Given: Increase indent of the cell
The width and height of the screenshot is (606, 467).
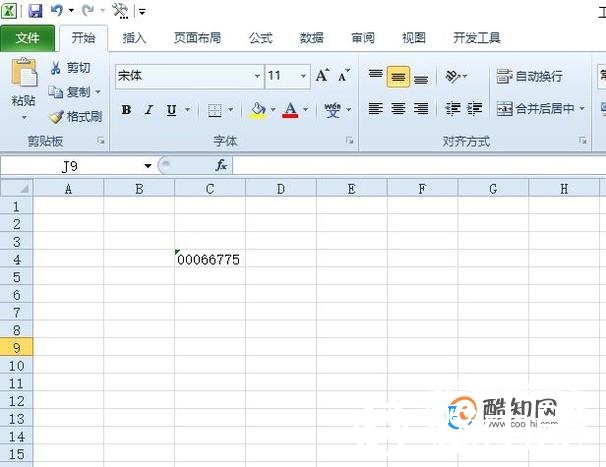Looking at the screenshot, I should click(x=474, y=109).
